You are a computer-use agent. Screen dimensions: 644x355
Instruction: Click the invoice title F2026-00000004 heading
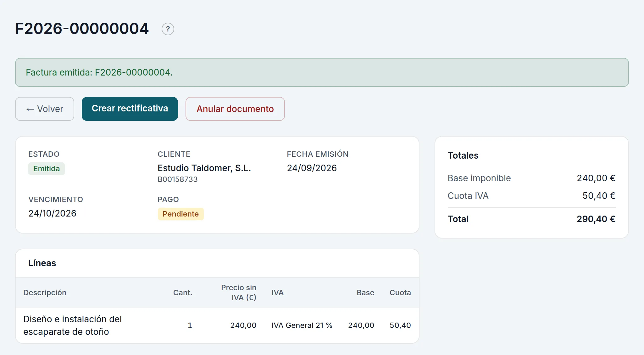tap(82, 29)
